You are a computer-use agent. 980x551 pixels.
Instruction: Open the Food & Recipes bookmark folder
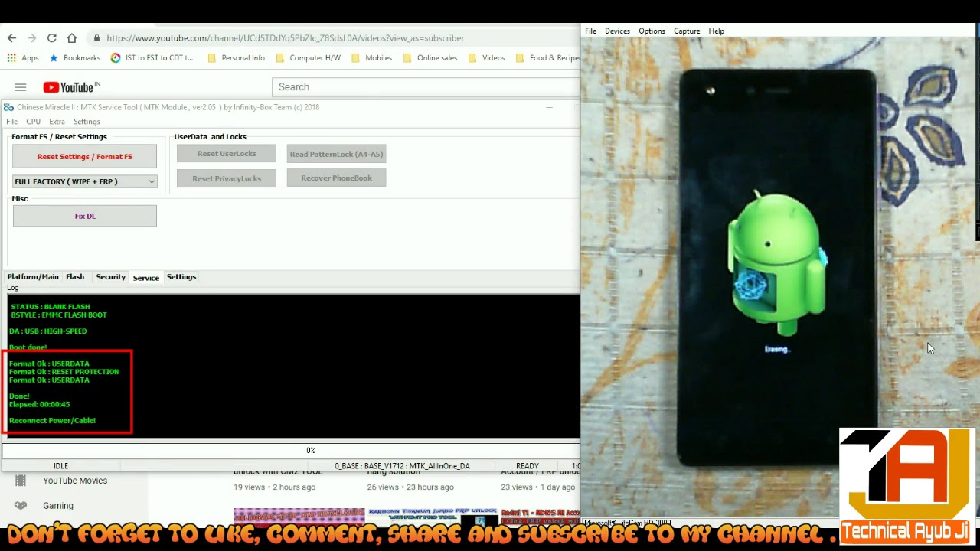click(547, 57)
